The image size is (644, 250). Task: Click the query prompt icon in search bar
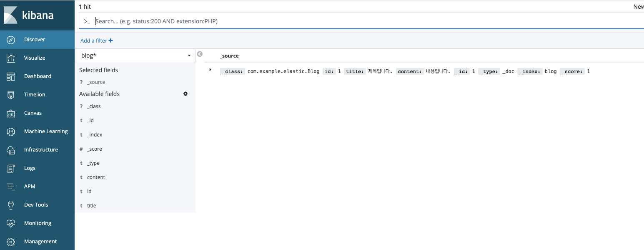pyautogui.click(x=87, y=21)
